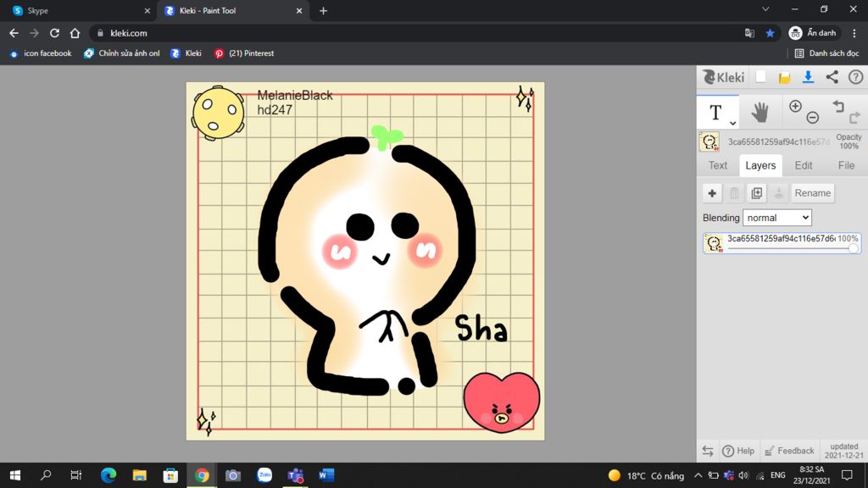This screenshot has width=868, height=488.
Task: Rename the selected layer
Action: [x=813, y=193]
